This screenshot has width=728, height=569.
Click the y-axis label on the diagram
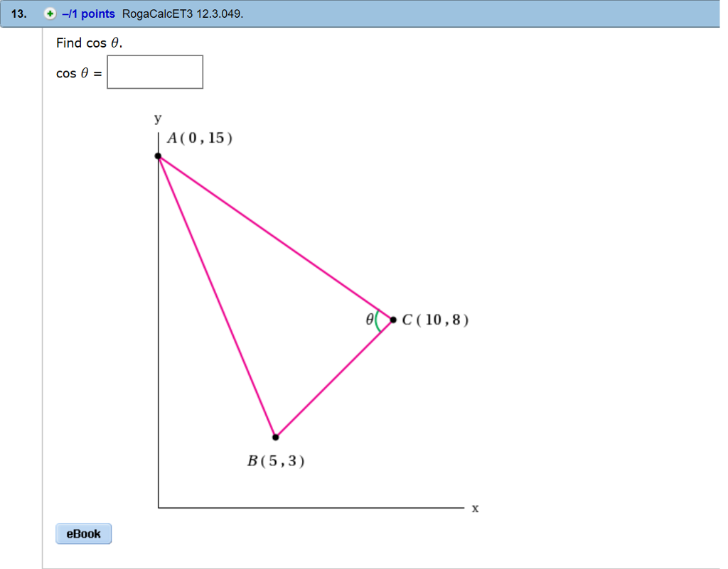pos(156,119)
